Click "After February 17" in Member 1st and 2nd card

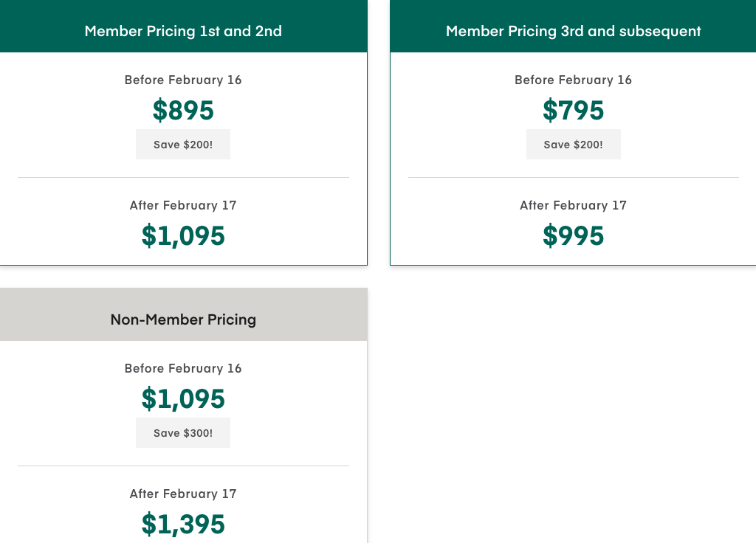183,205
